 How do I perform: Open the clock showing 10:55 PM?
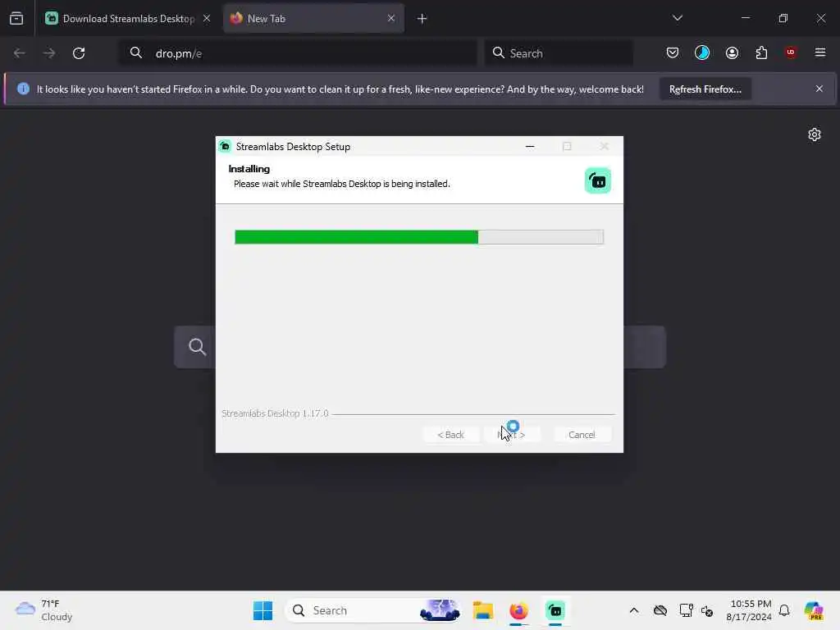749,610
